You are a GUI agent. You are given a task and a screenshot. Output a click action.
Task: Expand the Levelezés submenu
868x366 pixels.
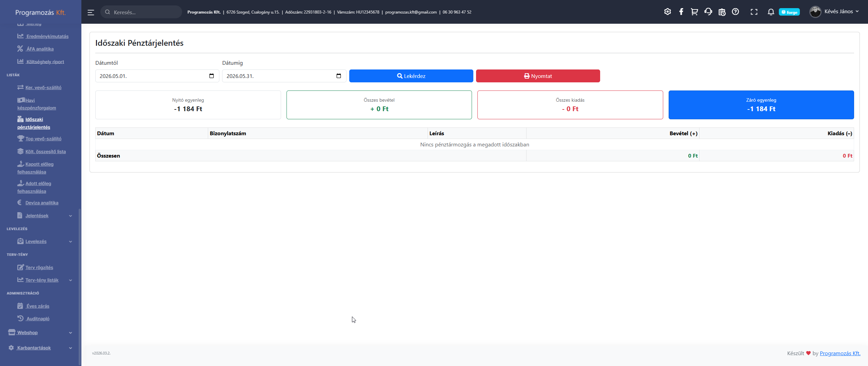[44, 241]
